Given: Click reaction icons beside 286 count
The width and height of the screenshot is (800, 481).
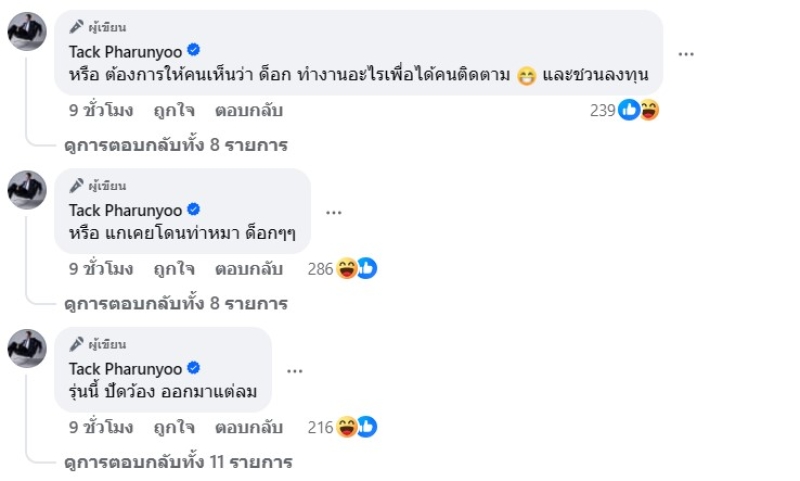Looking at the screenshot, I should tap(357, 269).
